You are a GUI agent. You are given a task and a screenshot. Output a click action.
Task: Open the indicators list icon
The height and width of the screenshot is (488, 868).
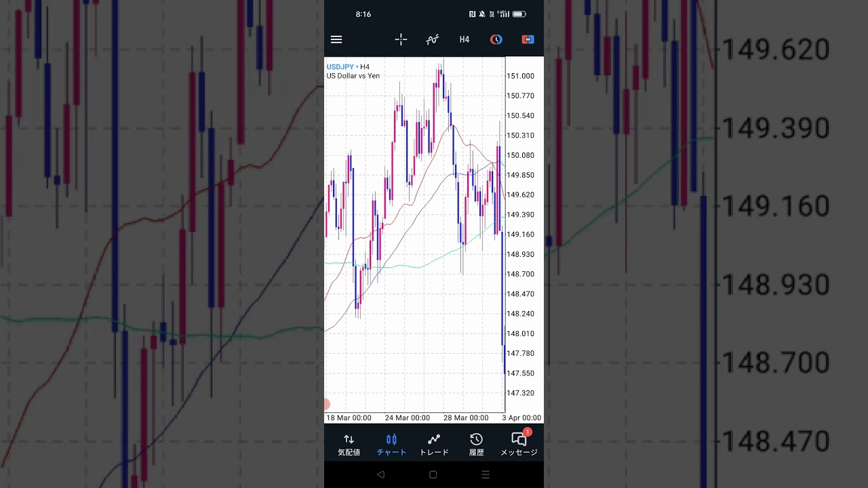coord(432,39)
